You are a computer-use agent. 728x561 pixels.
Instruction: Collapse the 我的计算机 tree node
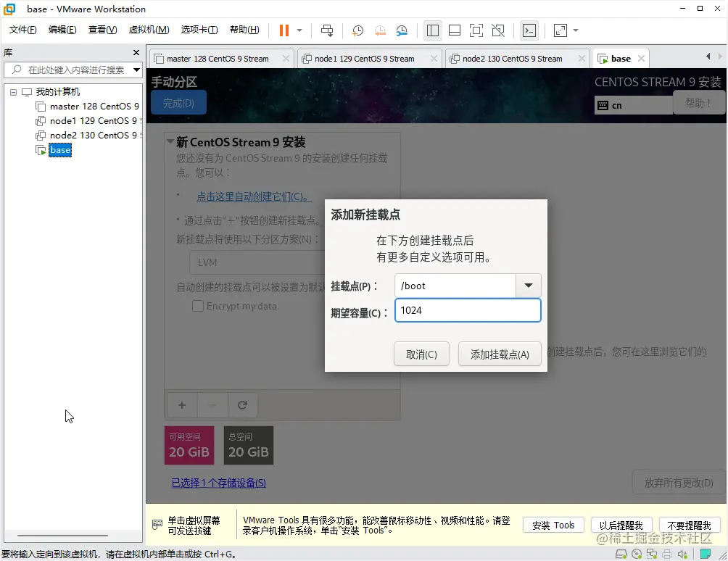(14, 92)
